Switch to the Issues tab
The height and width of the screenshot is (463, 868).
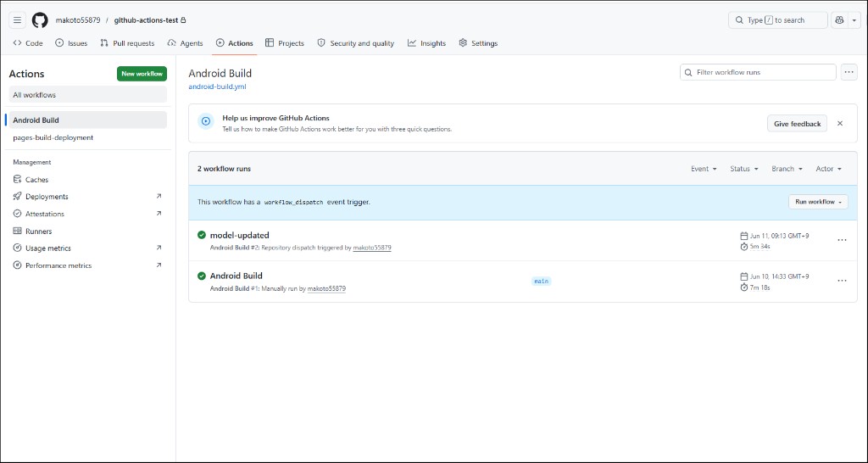tap(71, 43)
